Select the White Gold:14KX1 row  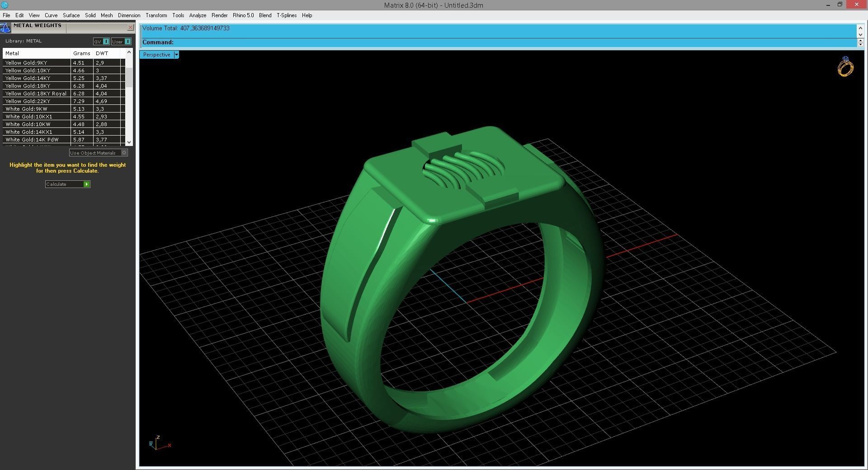pos(64,132)
